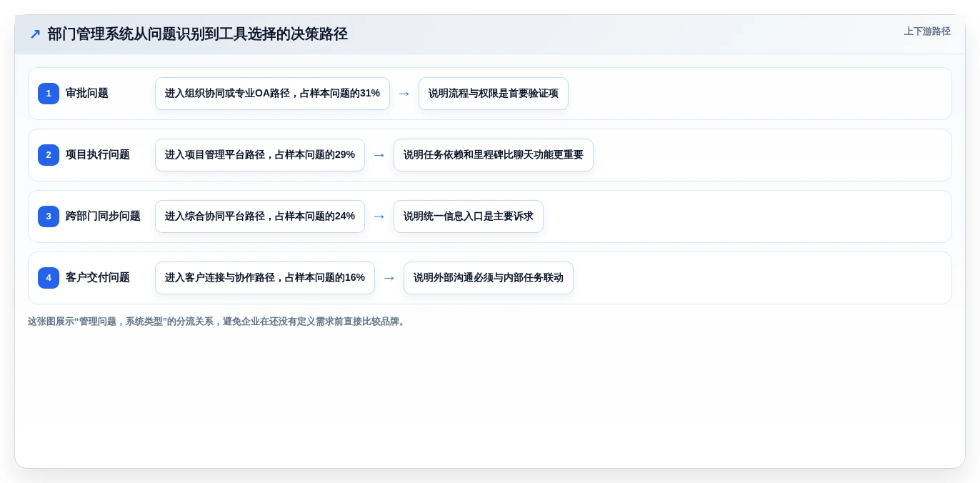
Task: Open the 进入客户连接与协作路径 box at 16%
Action: point(265,278)
